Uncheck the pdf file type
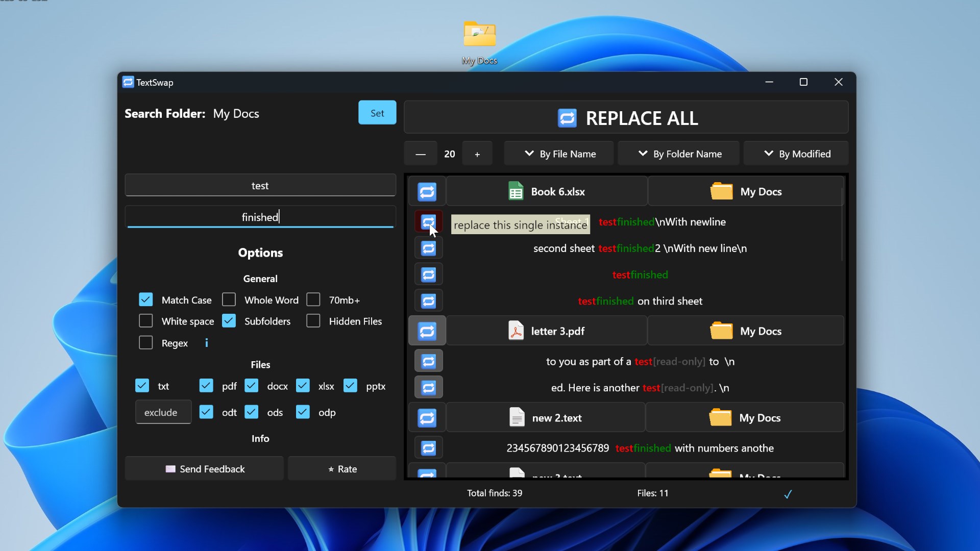Screen dimensions: 980x551 coord(206,386)
